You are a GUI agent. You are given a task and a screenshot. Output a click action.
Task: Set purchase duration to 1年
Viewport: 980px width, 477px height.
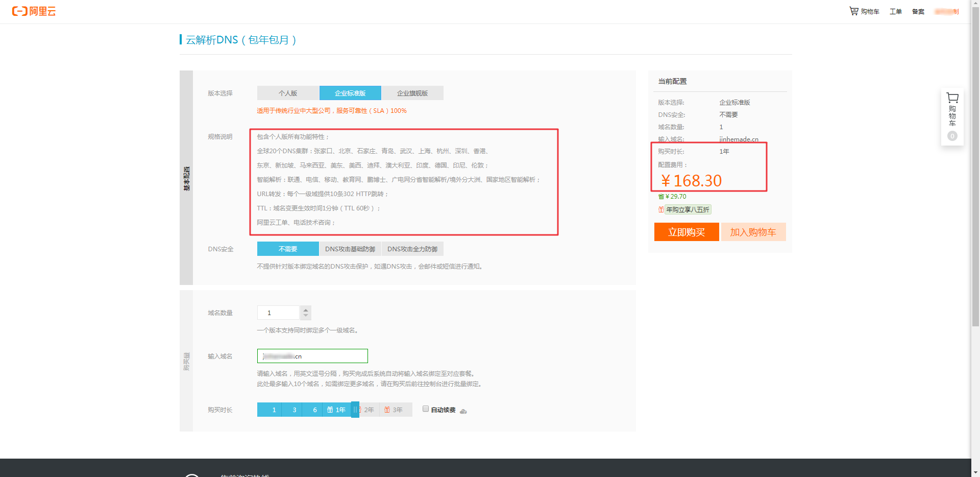point(336,410)
